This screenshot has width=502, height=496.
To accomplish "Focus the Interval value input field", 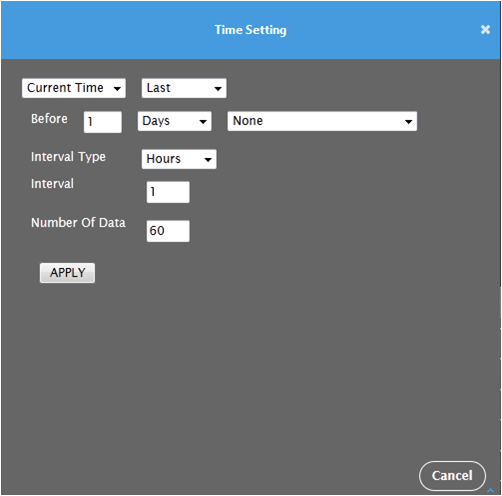I will tap(168, 192).
